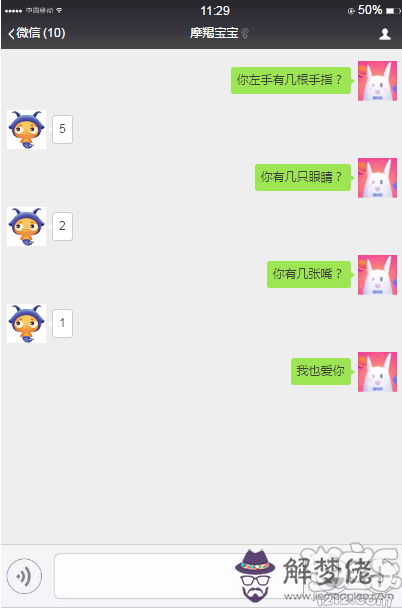Viewport: 402px width, 608px height.
Task: Go back to 微信 (10) chat list
Action: coord(37,33)
